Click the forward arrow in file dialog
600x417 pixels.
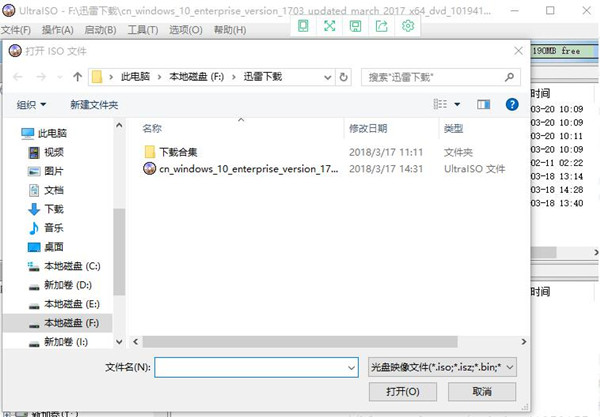pyautogui.click(x=41, y=77)
